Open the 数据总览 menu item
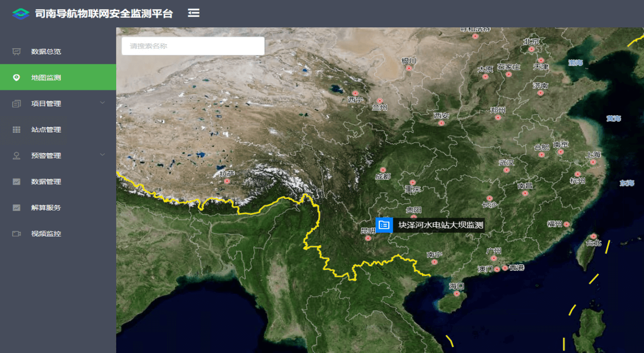Viewport: 644px width, 353px height. coord(46,52)
